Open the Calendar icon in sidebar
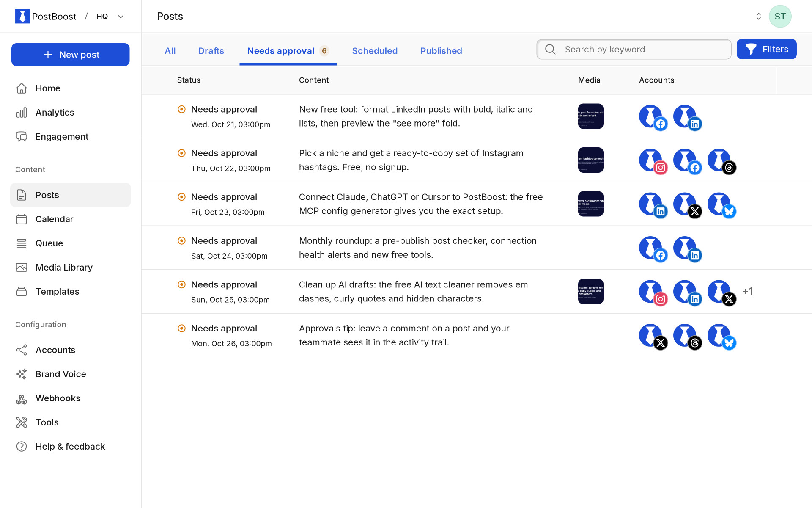812x508 pixels. pos(22,219)
